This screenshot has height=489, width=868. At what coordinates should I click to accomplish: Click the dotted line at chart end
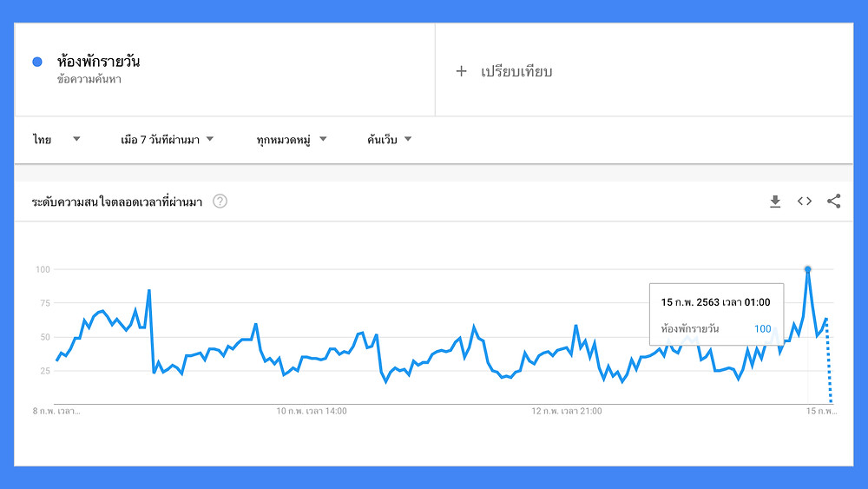coord(829,365)
